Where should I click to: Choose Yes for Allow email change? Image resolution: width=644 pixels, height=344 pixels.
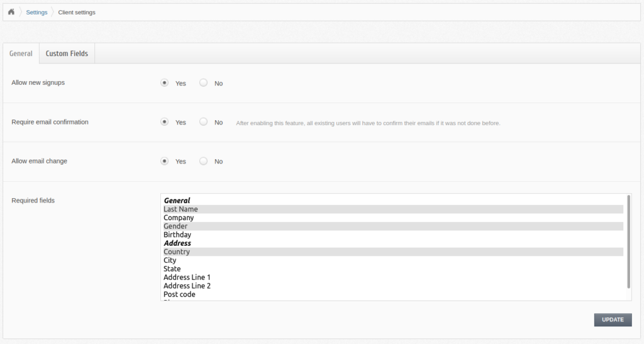(165, 161)
